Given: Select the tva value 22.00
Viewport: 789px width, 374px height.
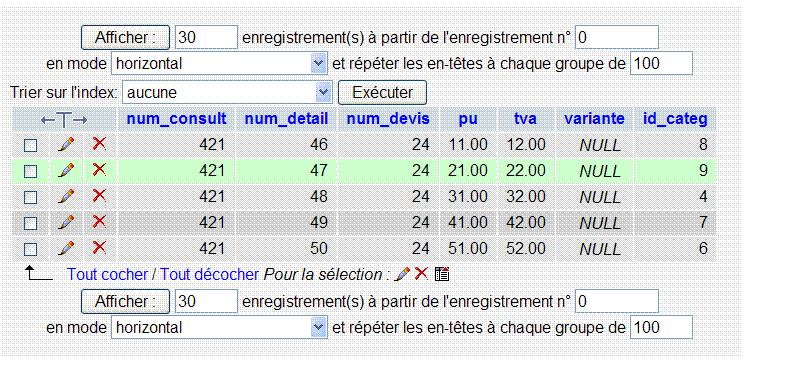Looking at the screenshot, I should click(x=526, y=171).
